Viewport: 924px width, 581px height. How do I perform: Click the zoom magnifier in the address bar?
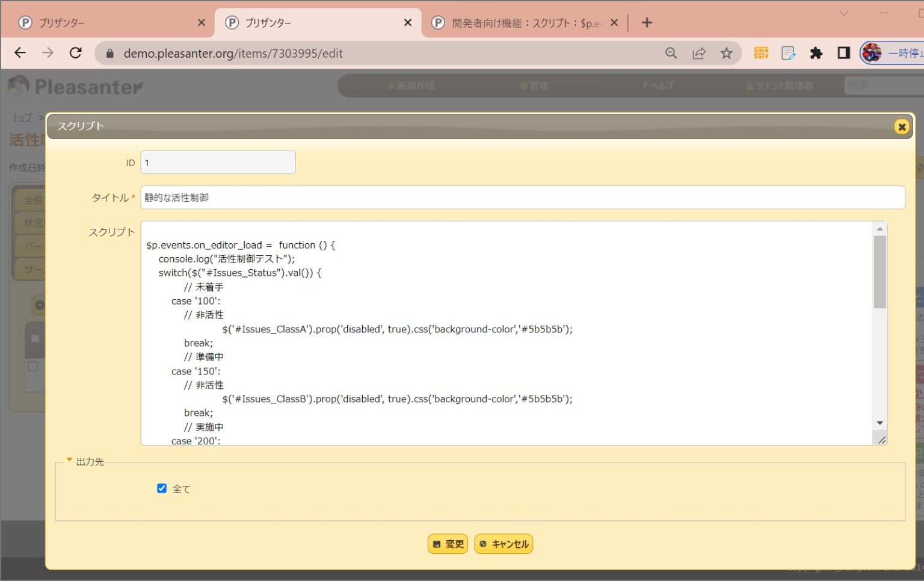click(x=671, y=53)
